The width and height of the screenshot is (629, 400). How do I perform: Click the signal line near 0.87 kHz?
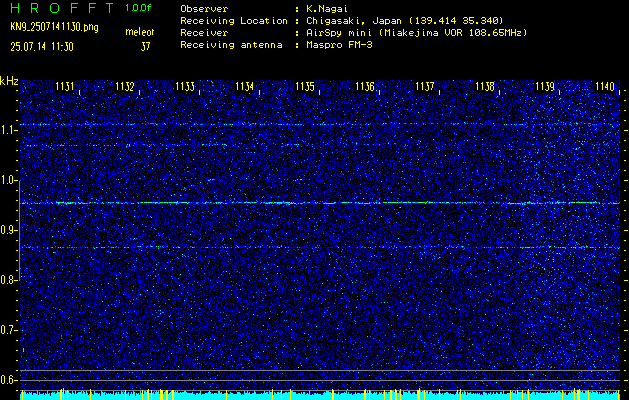click(320, 247)
